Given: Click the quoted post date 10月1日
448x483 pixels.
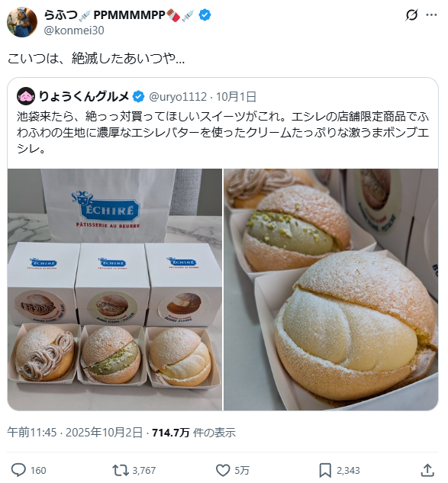Looking at the screenshot, I should click(236, 97).
